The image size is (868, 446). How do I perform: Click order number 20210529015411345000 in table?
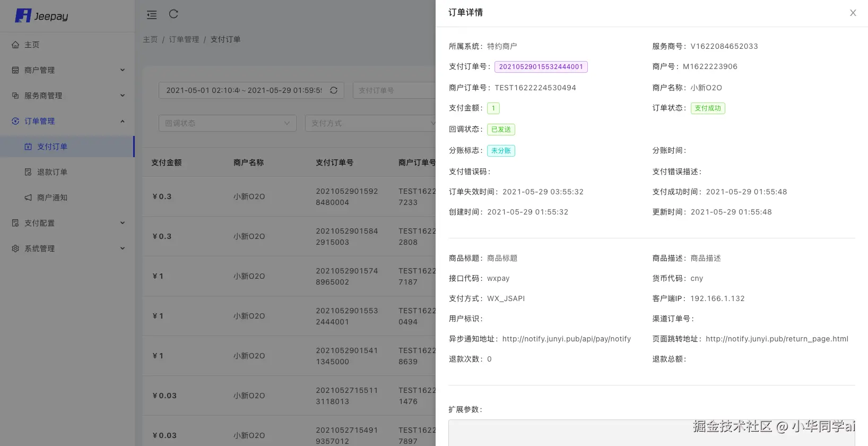tap(347, 356)
